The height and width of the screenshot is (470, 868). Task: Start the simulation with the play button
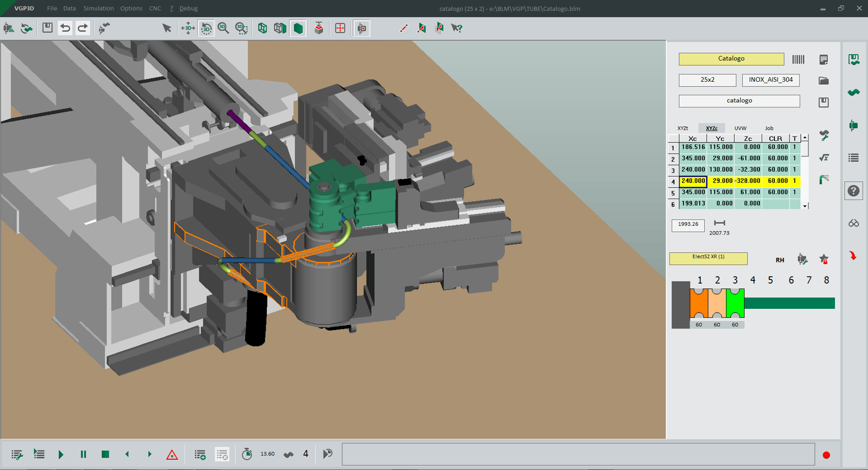click(x=61, y=454)
